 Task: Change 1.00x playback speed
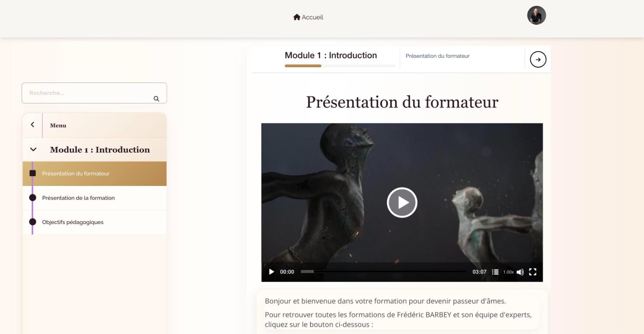pyautogui.click(x=508, y=272)
